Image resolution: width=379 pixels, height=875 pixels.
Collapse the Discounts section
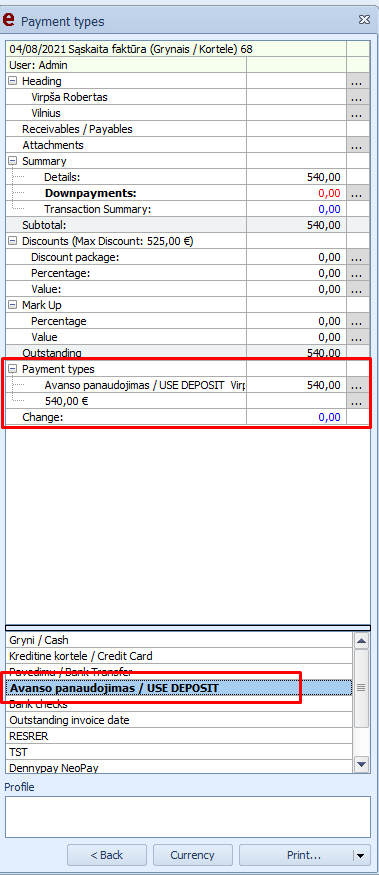[12, 241]
